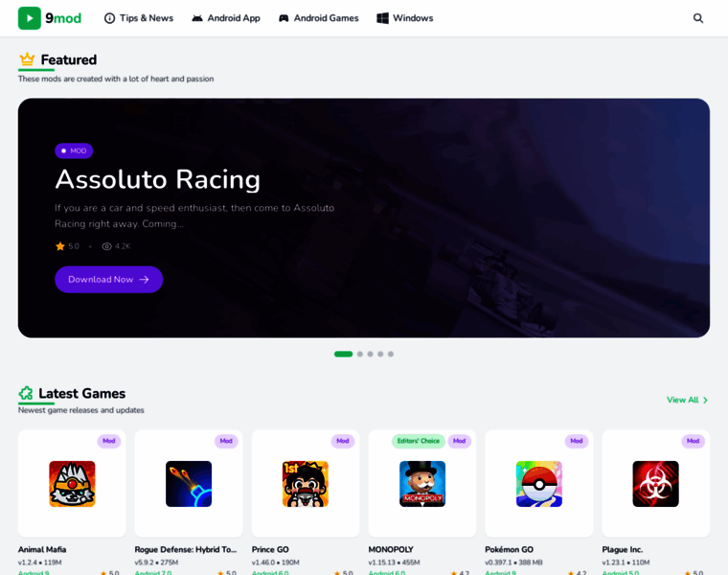Open the Android App menu item
This screenshot has height=575, width=728.
pos(226,18)
